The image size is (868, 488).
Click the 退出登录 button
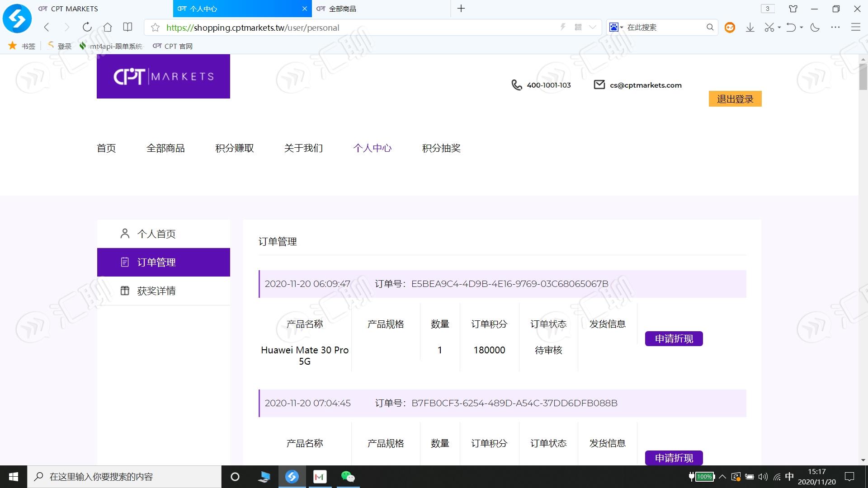pyautogui.click(x=735, y=99)
